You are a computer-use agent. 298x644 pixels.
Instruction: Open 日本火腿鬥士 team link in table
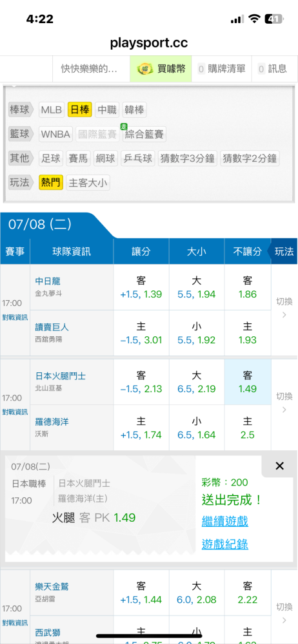point(61,376)
